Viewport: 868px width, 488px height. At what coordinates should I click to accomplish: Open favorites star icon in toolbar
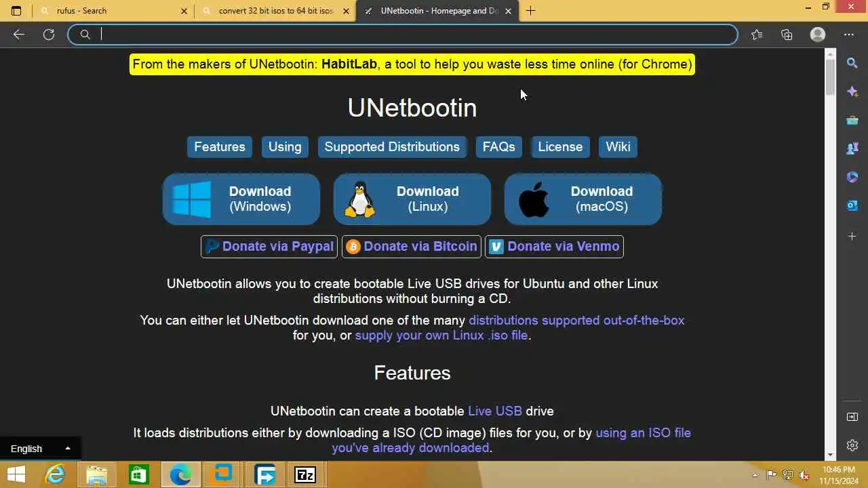(x=757, y=35)
